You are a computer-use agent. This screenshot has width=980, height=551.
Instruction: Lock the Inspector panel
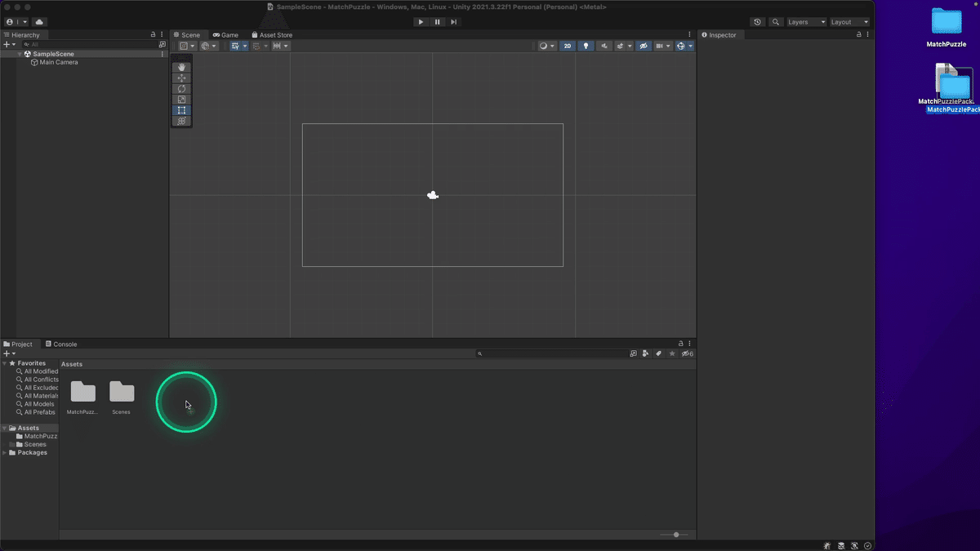pos(858,35)
